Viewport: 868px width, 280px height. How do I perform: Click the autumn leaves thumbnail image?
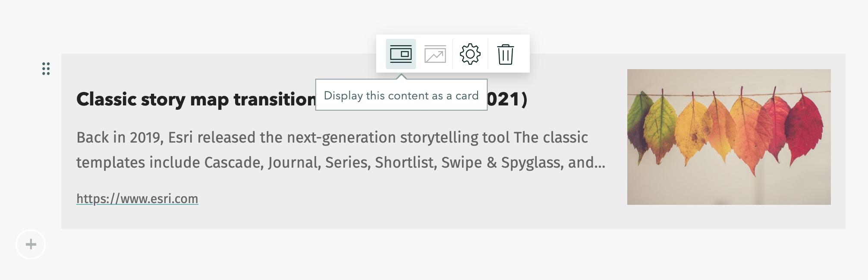(x=729, y=137)
